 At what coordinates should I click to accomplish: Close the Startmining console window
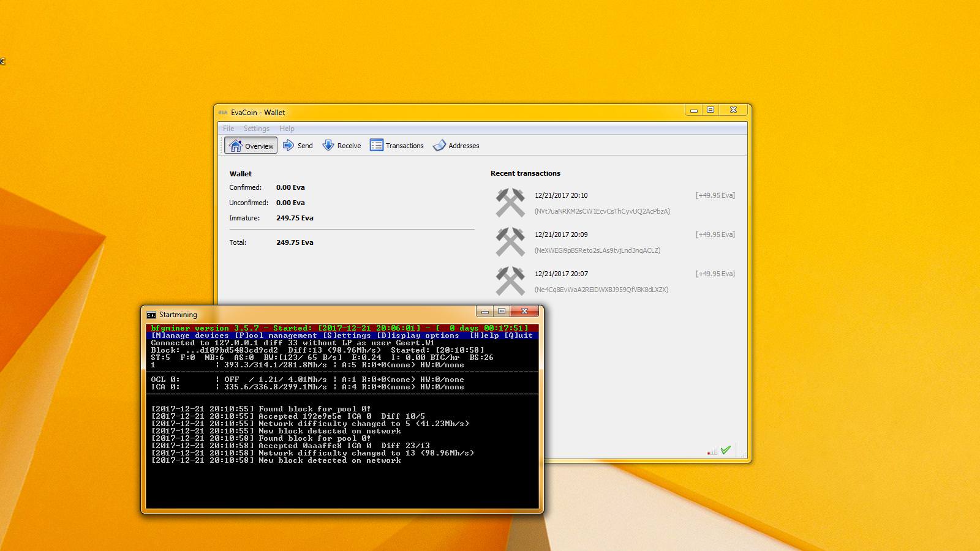tap(524, 312)
